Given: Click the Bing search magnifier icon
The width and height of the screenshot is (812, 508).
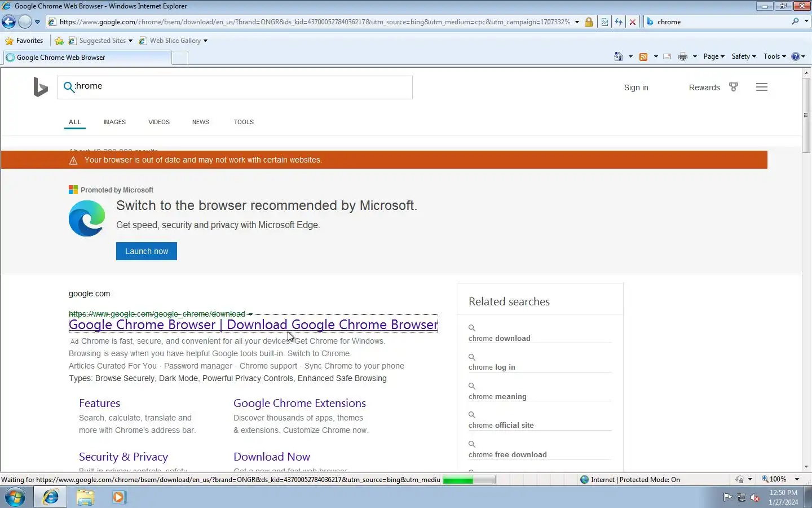Looking at the screenshot, I should point(69,87).
